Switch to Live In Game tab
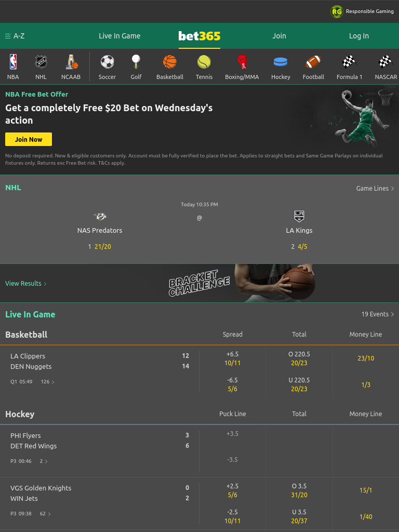 [119, 36]
